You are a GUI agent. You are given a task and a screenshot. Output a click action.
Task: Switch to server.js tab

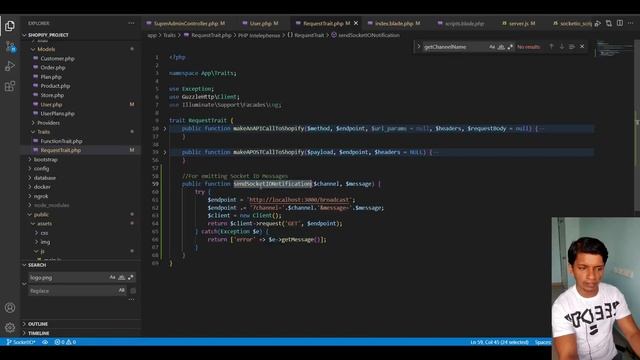(518, 24)
